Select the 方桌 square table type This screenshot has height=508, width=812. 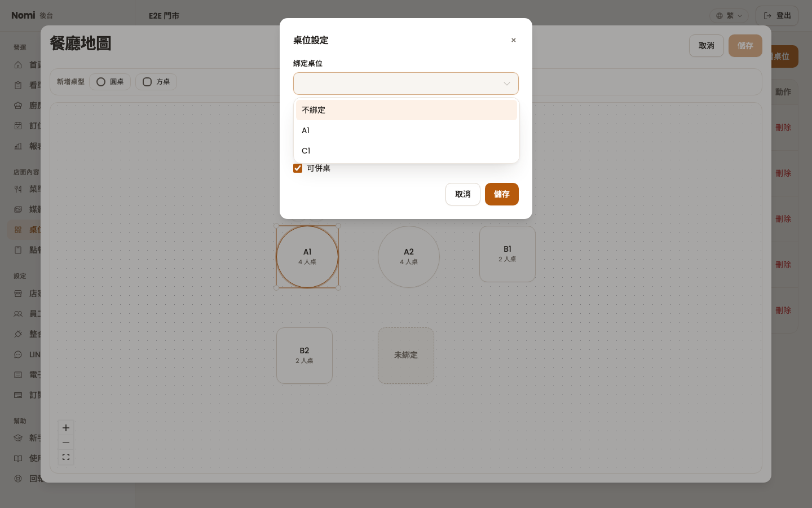click(156, 82)
